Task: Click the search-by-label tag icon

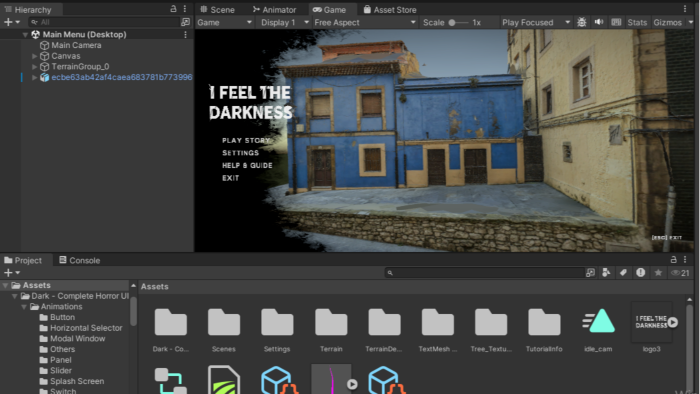Action: [x=623, y=273]
